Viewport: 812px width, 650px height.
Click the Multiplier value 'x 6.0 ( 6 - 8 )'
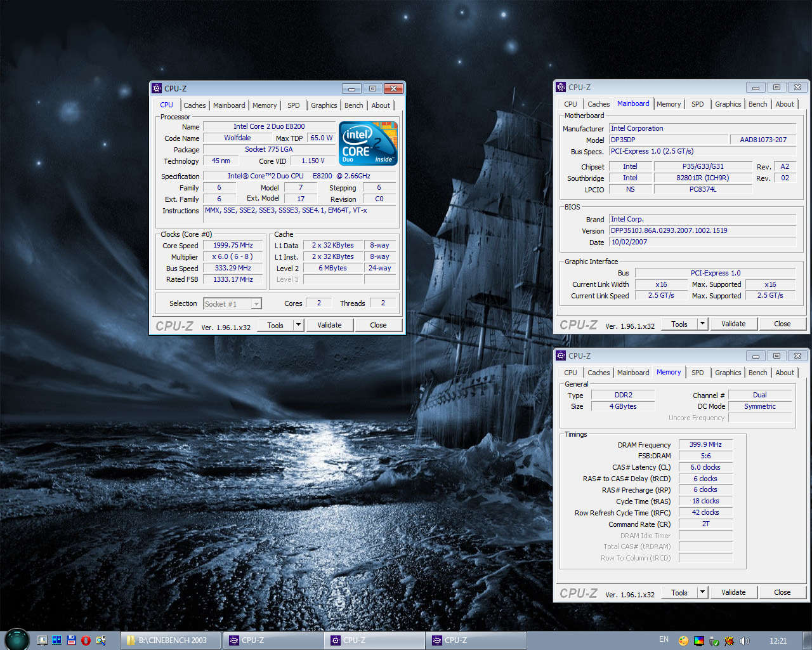pos(233,257)
